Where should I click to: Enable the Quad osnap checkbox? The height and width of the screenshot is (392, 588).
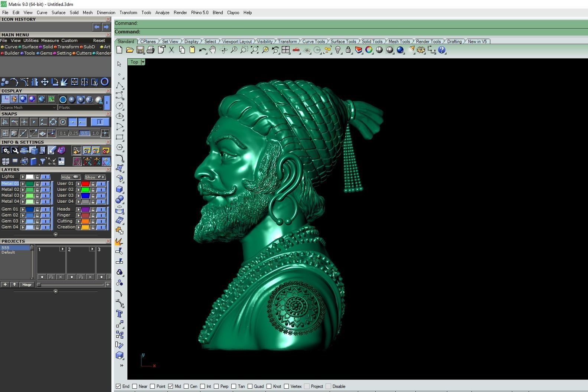[250, 386]
